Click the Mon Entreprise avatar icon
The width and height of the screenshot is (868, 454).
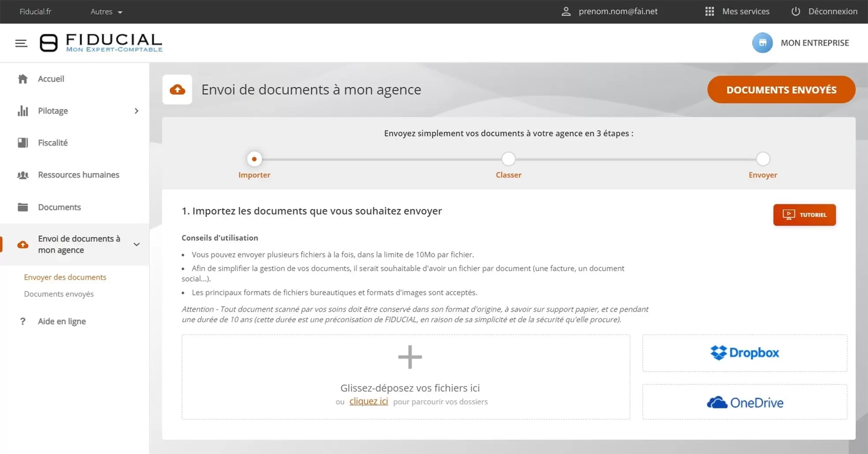click(x=762, y=43)
